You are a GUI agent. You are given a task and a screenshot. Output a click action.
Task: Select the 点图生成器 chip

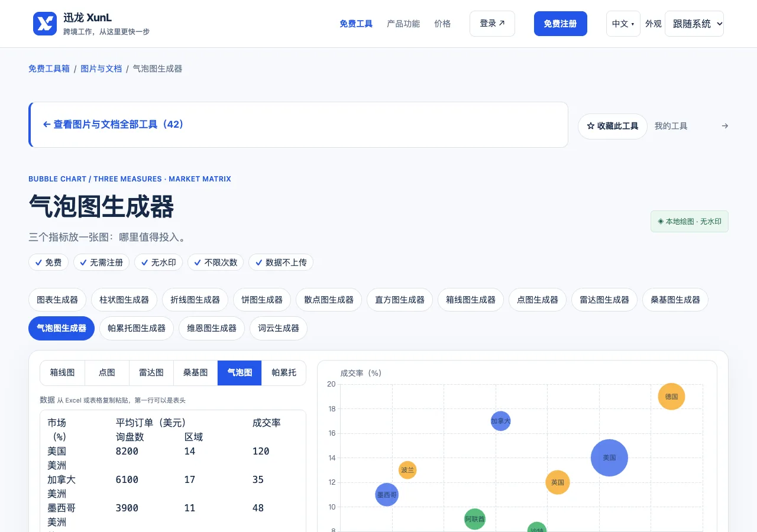point(538,300)
